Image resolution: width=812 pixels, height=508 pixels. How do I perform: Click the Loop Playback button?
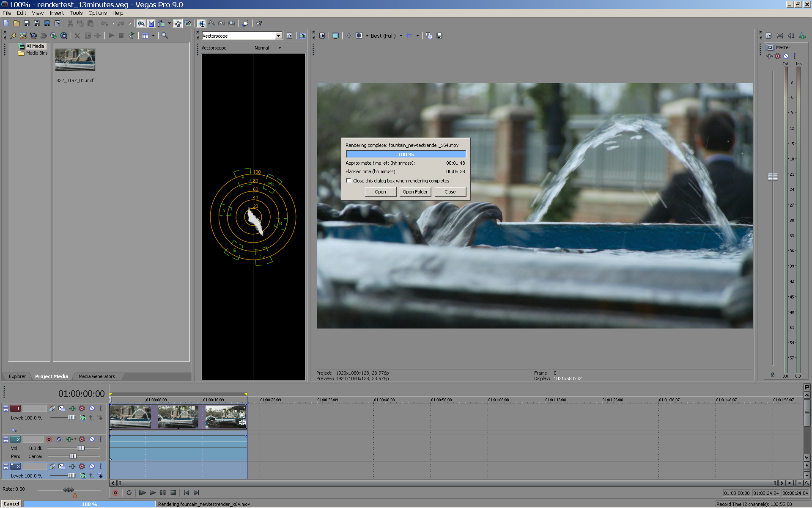pos(129,493)
